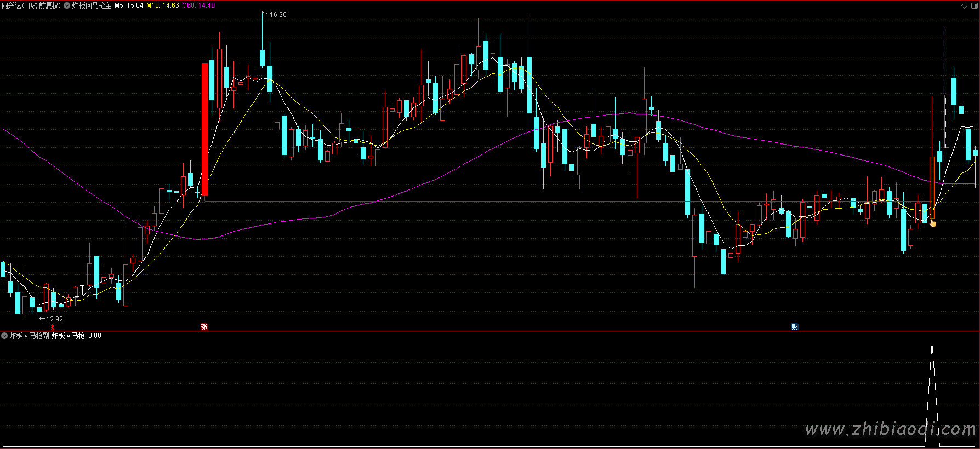Toggle the side panel layout icon
Image resolution: width=980 pixels, height=449 pixels.
point(974,5)
